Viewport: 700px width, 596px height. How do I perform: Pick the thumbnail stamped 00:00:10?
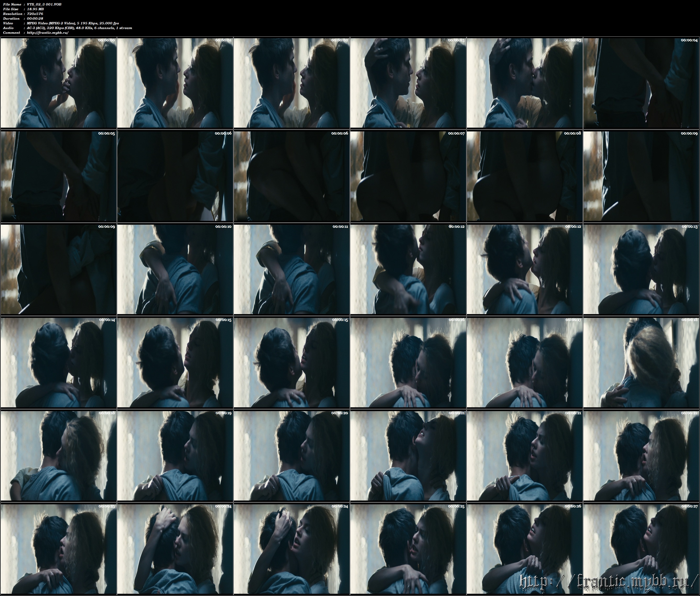pos(175,269)
